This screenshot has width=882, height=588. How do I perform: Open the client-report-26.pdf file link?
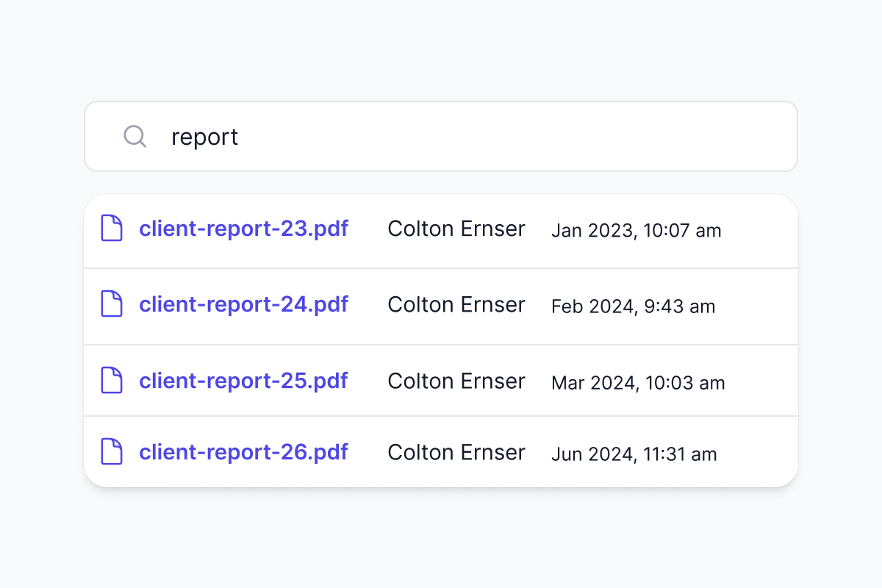click(243, 452)
